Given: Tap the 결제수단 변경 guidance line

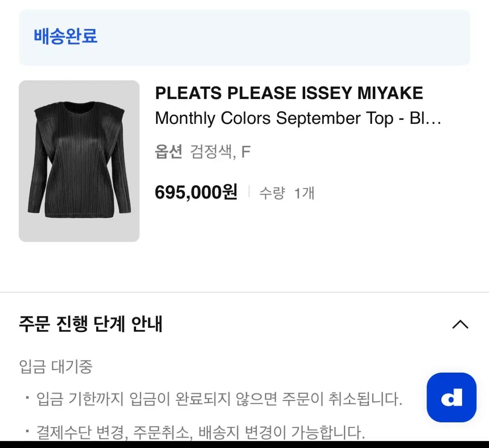Looking at the screenshot, I should click(x=200, y=432).
